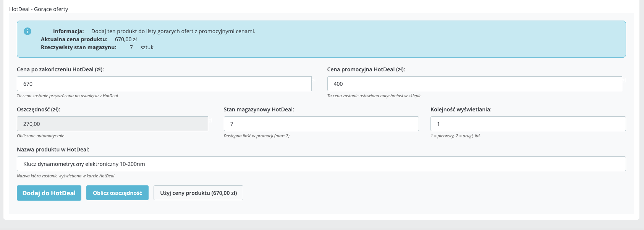Click hint 'Ta cena zostanie ustawiona natychmiast w sklepie'
The image size is (644, 230).
(x=374, y=96)
